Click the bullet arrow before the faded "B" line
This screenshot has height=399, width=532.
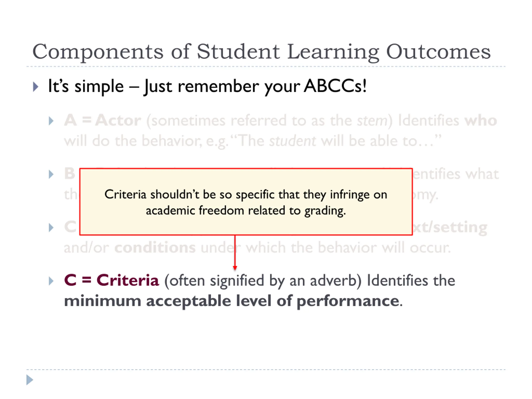(51, 174)
